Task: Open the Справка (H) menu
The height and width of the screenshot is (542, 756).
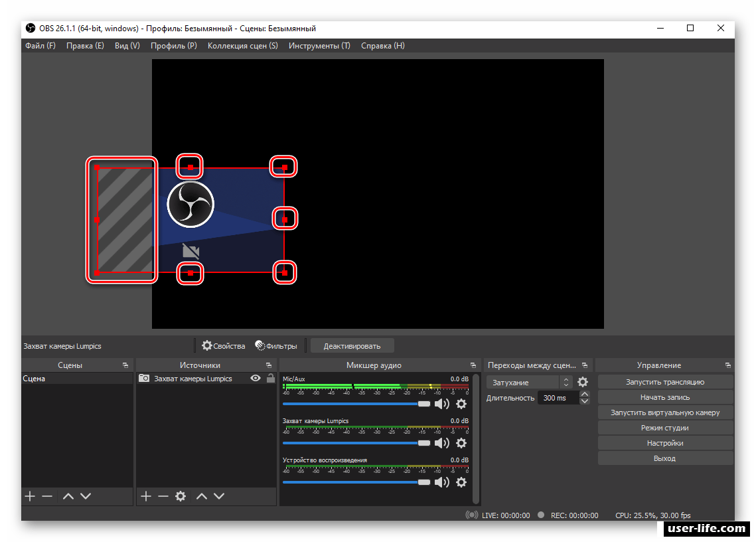Action: click(x=383, y=45)
